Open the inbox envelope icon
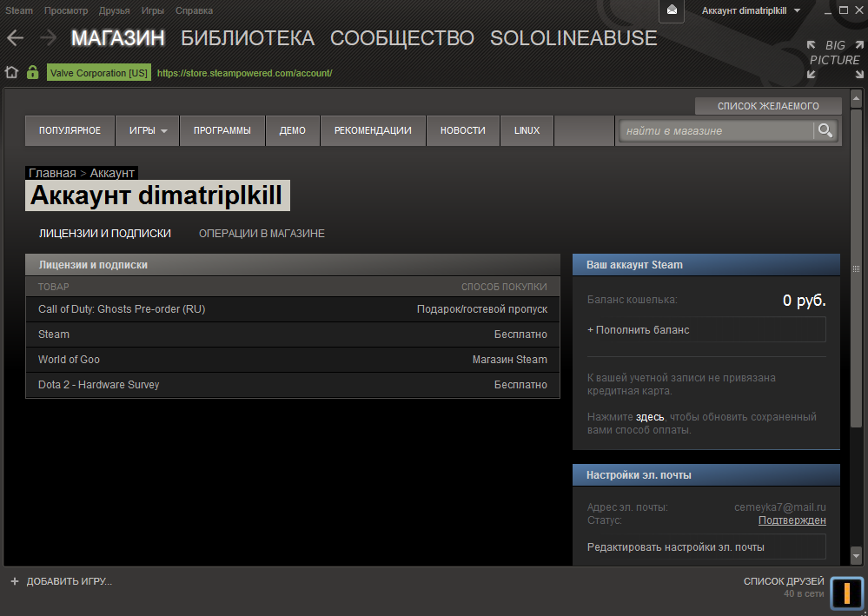The image size is (868, 616). (672, 10)
